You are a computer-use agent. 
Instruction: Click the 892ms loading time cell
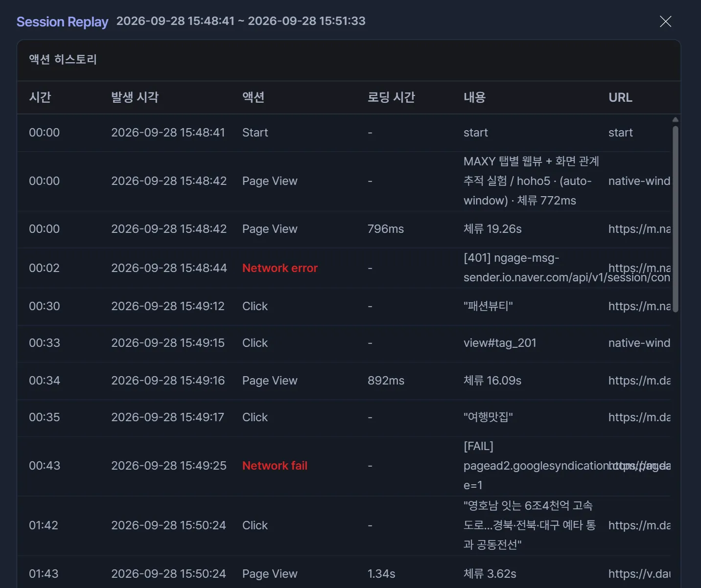pos(386,381)
